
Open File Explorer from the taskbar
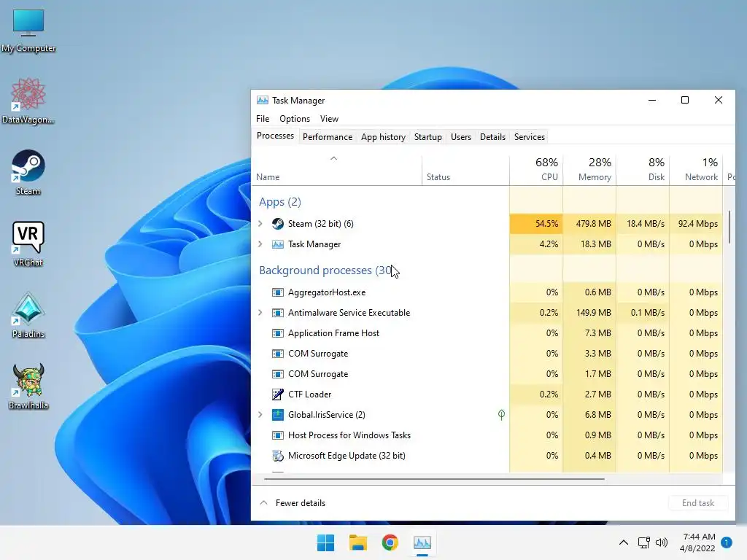pyautogui.click(x=357, y=542)
